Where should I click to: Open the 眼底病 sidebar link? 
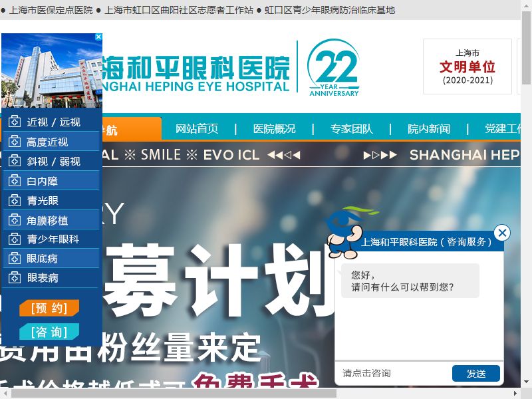coord(43,259)
